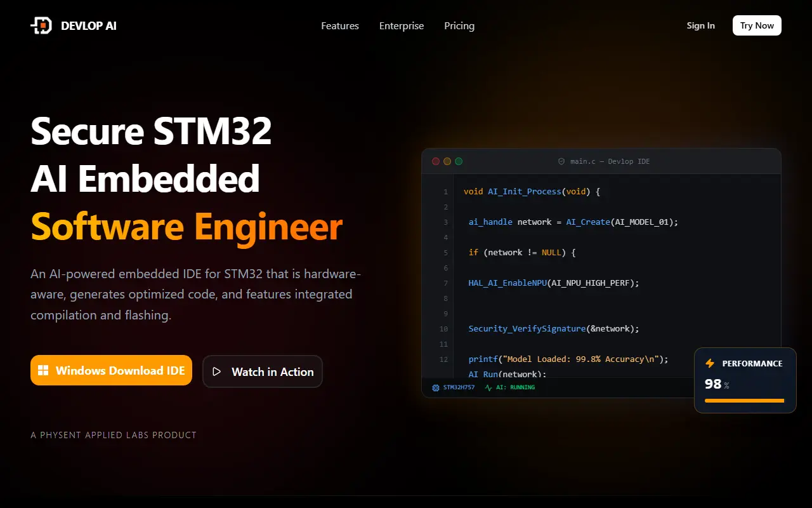This screenshot has height=508, width=812.
Task: Click the Performance progress bar
Action: tap(745, 401)
